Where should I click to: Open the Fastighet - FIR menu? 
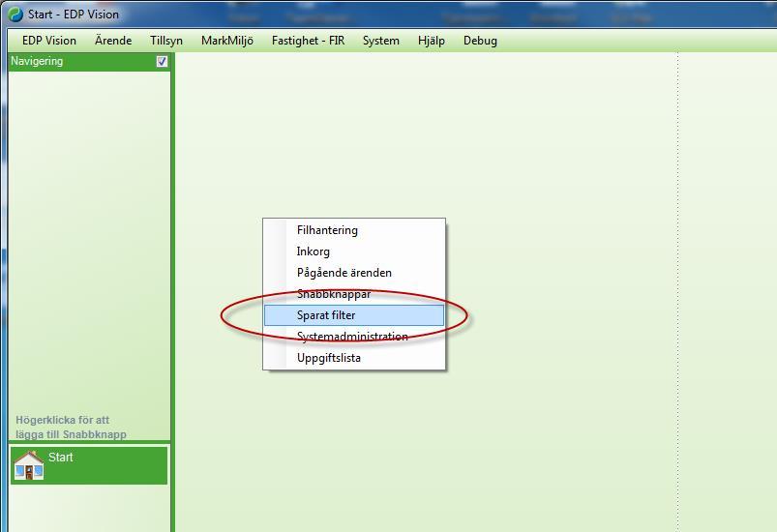(x=308, y=41)
